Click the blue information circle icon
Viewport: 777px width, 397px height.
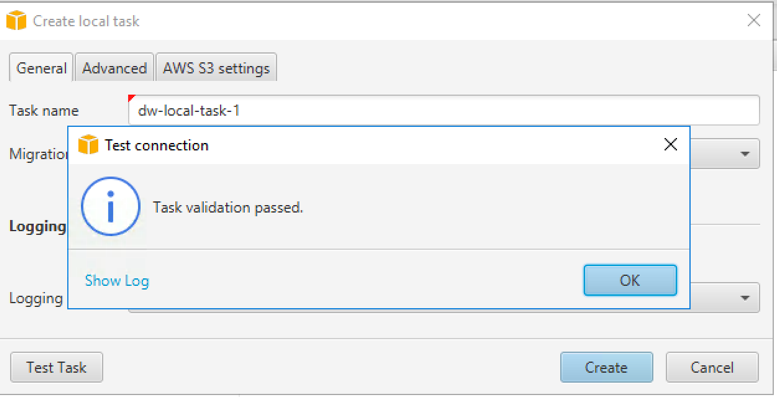point(111,206)
